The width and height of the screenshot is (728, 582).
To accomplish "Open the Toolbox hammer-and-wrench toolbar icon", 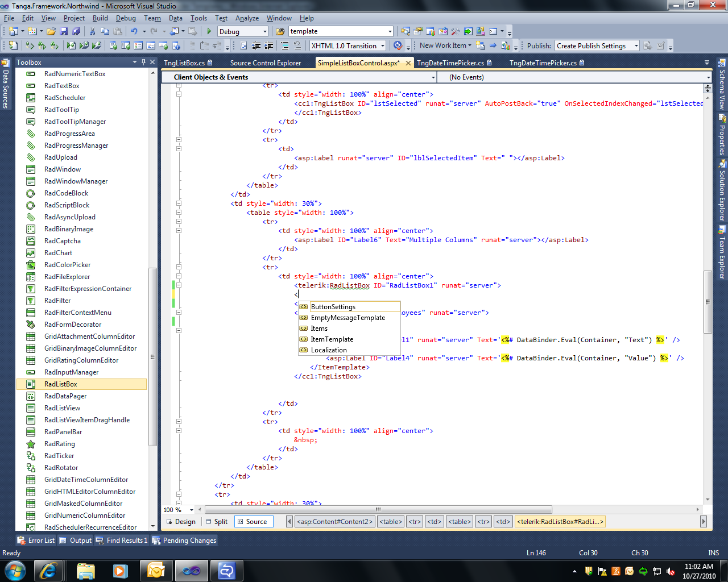I will [x=455, y=32].
